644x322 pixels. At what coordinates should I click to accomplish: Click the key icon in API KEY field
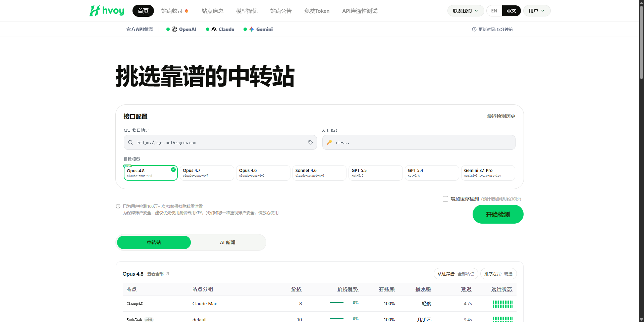329,142
